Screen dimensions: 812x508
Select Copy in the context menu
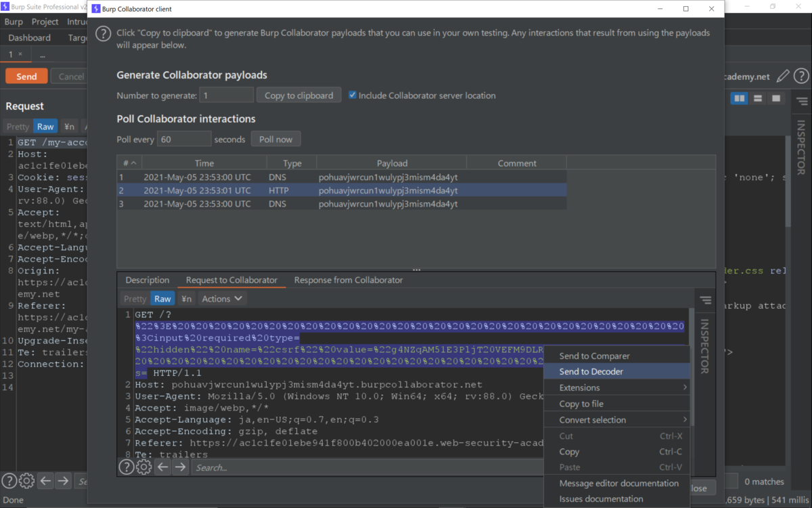click(616, 452)
